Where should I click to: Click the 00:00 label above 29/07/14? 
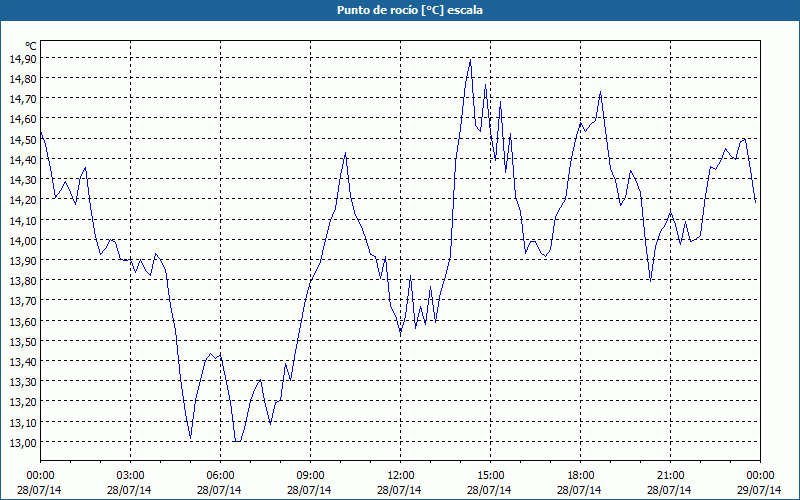pyautogui.click(x=760, y=476)
